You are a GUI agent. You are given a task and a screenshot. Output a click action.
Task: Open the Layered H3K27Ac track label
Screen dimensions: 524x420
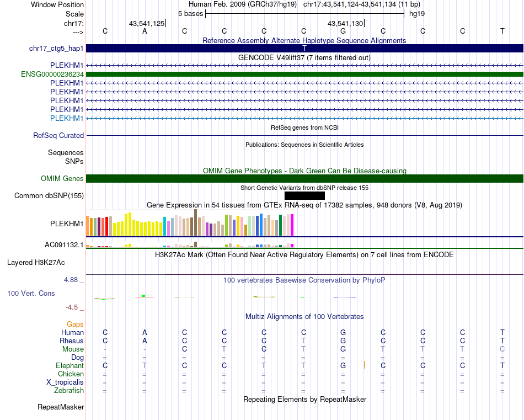pyautogui.click(x=36, y=263)
